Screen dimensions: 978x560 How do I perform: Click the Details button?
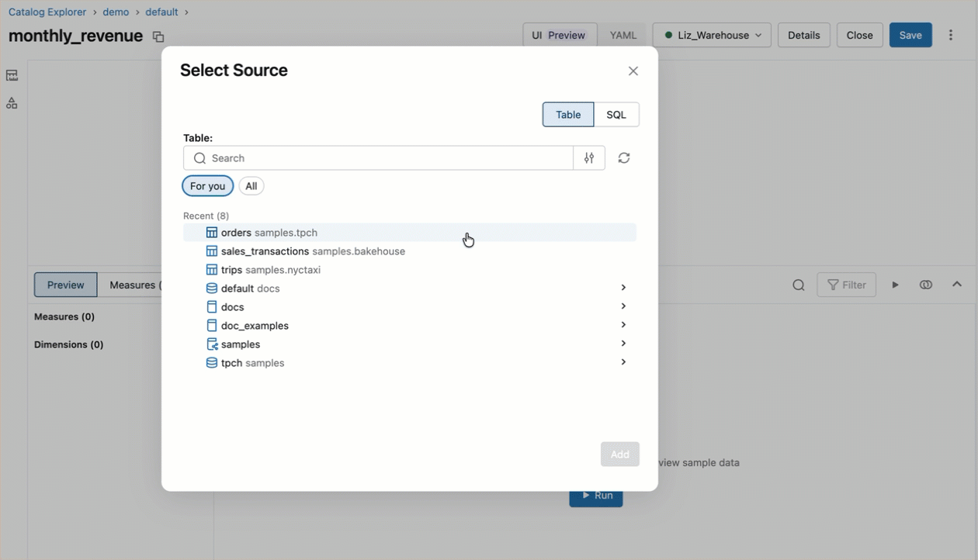[x=803, y=35]
